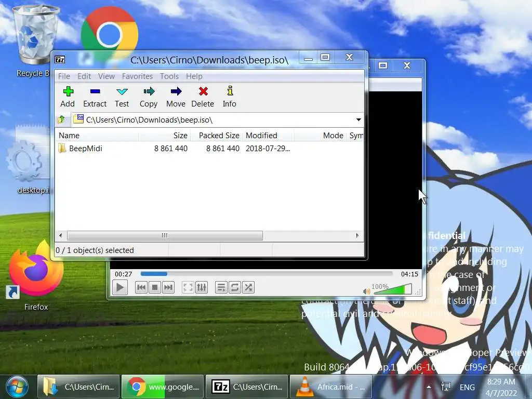Click the Add button in 7-Zip toolbar
Image resolution: width=532 pixels, height=399 pixels.
pos(68,97)
